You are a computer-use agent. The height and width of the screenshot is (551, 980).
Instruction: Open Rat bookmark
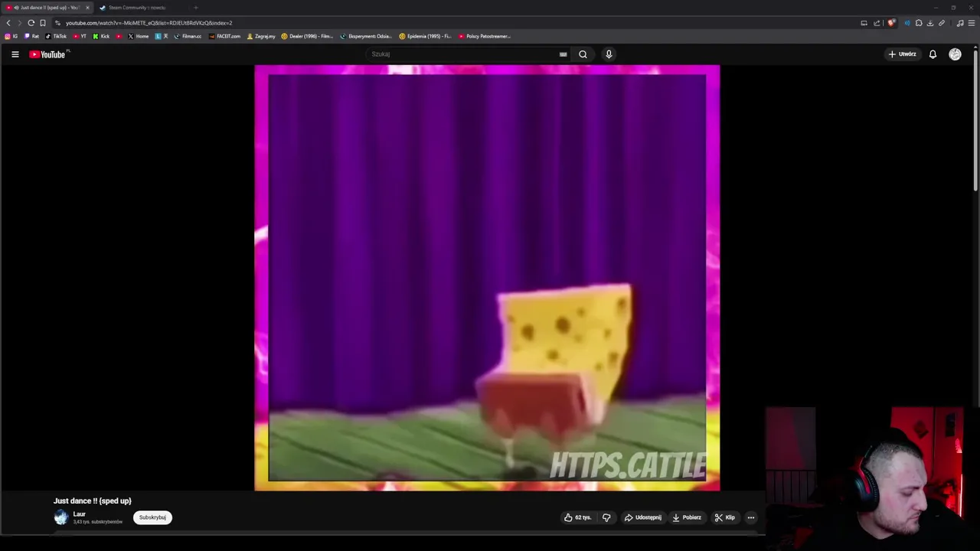(x=32, y=36)
